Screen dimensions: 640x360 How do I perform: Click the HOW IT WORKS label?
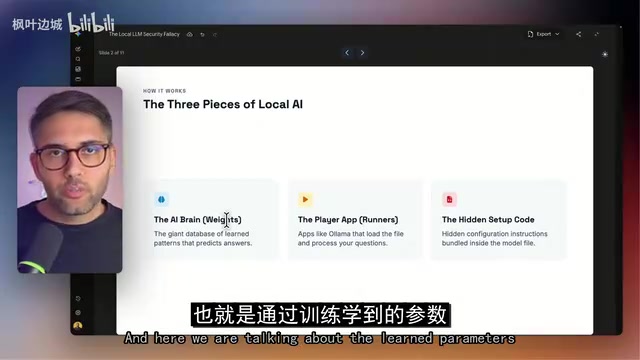pos(164,91)
